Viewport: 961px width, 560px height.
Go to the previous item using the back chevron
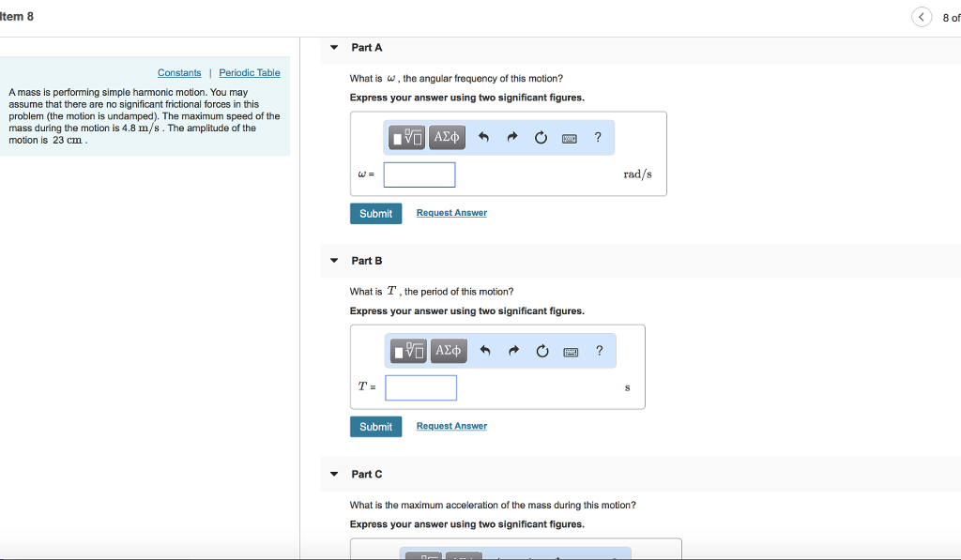(x=921, y=16)
